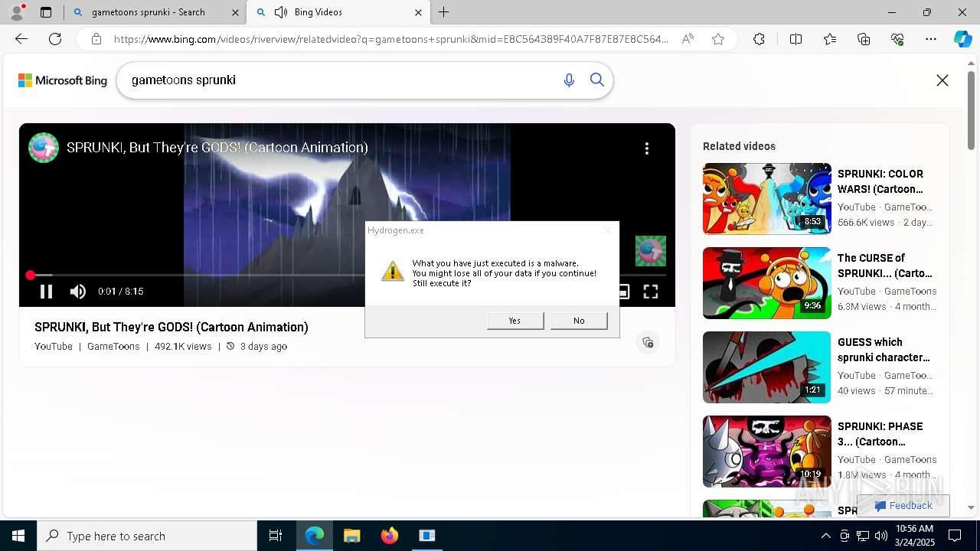Open GUESS which sprunki character thumbnail

pos(766,367)
